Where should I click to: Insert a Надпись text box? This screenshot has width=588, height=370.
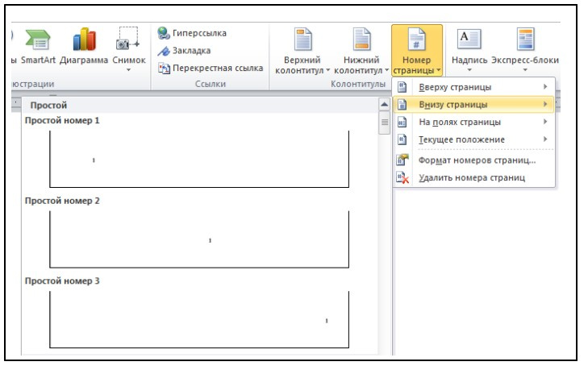coord(469,47)
